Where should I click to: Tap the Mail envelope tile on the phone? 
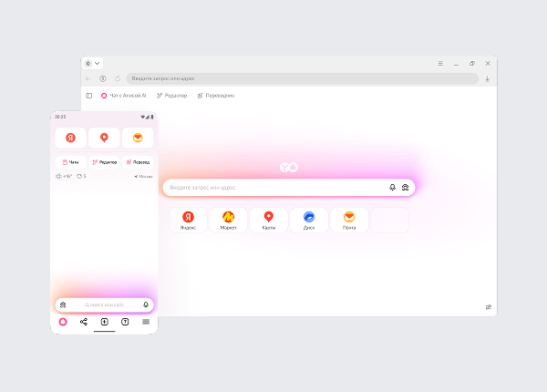(138, 138)
